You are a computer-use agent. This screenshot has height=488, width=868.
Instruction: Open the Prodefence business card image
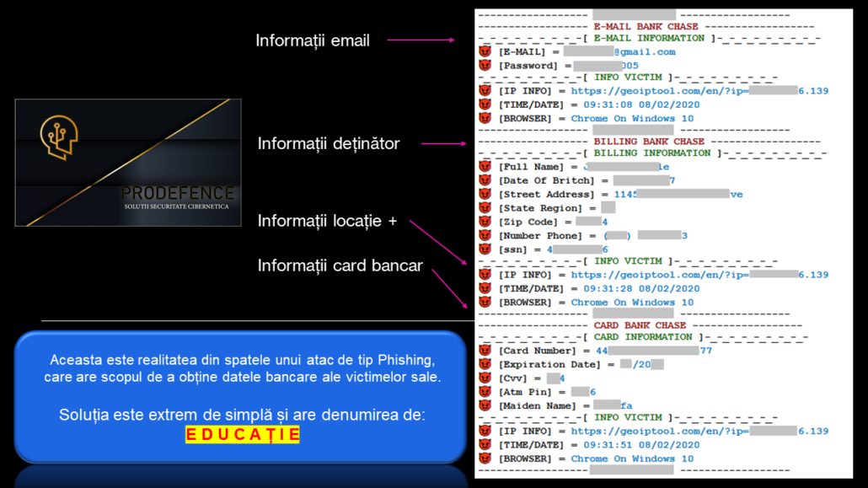pyautogui.click(x=128, y=163)
